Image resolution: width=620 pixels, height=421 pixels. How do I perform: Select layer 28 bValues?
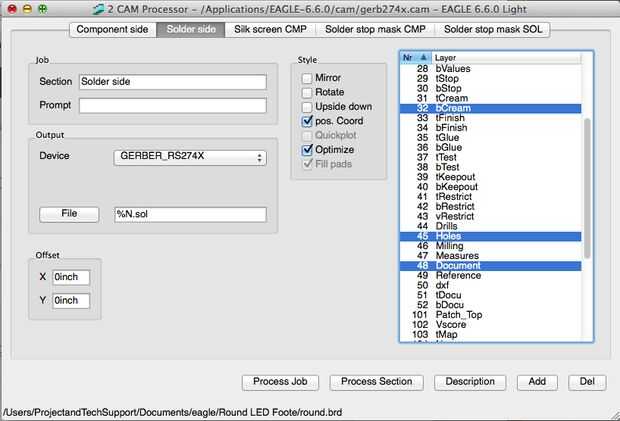pos(491,69)
